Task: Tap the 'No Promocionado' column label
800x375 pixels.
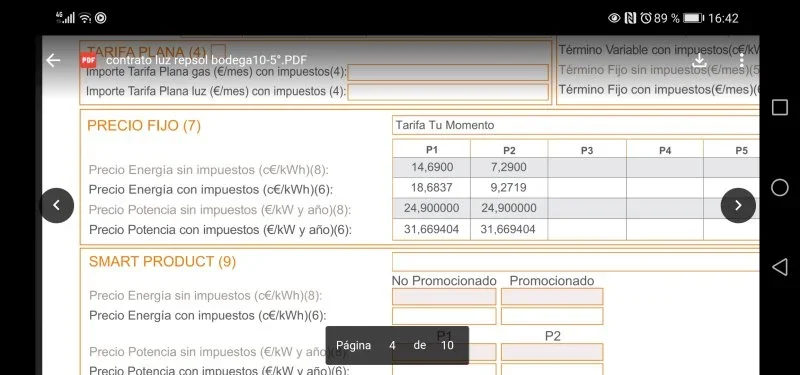Action: click(x=444, y=281)
